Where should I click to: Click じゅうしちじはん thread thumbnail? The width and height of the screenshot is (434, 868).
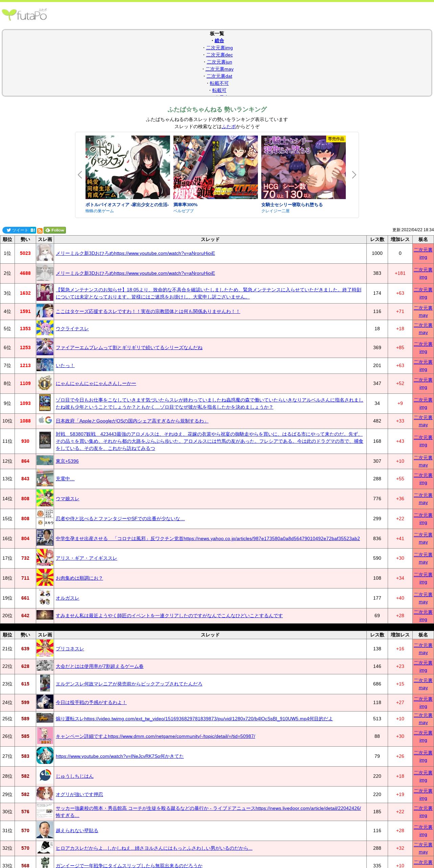[45, 776]
